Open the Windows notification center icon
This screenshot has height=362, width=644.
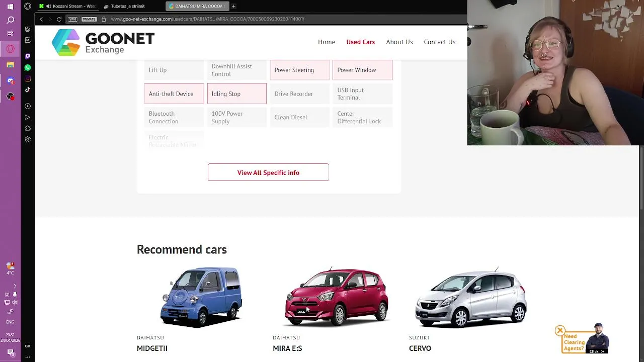pos(10,352)
